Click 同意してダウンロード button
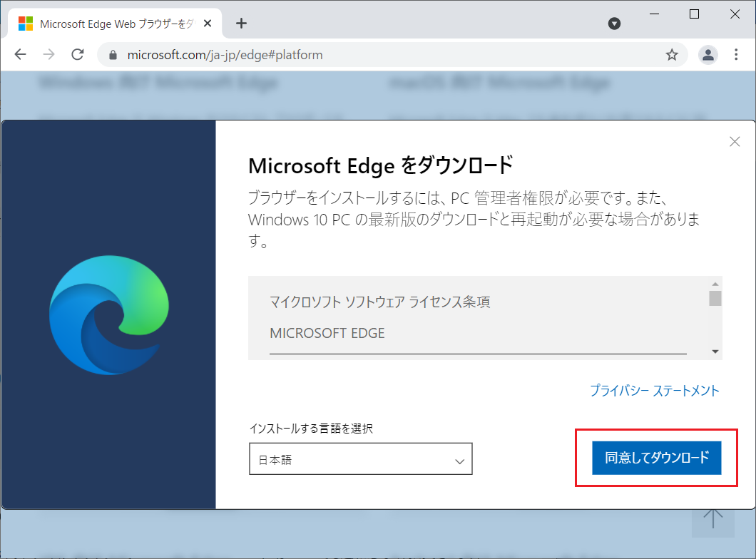The width and height of the screenshot is (756, 559). click(x=656, y=458)
